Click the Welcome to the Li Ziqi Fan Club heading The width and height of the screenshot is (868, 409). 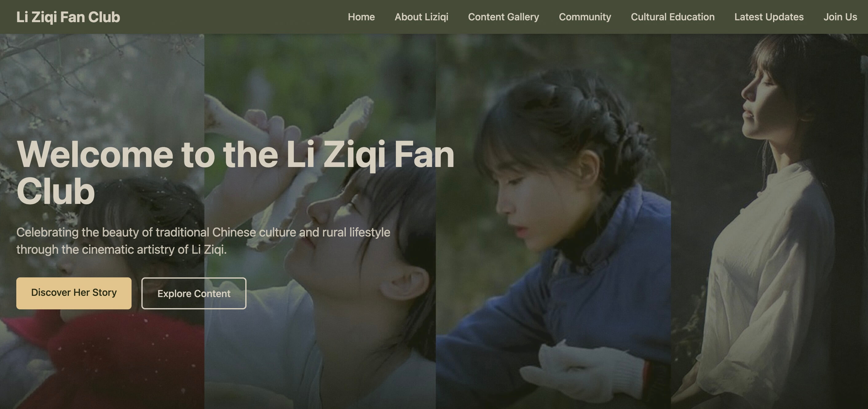point(235,172)
